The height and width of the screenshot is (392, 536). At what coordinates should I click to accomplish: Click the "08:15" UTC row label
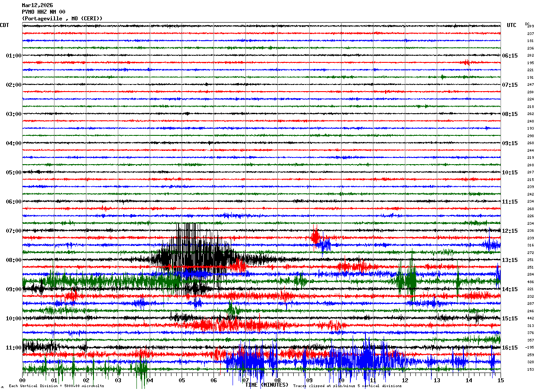click(510, 114)
